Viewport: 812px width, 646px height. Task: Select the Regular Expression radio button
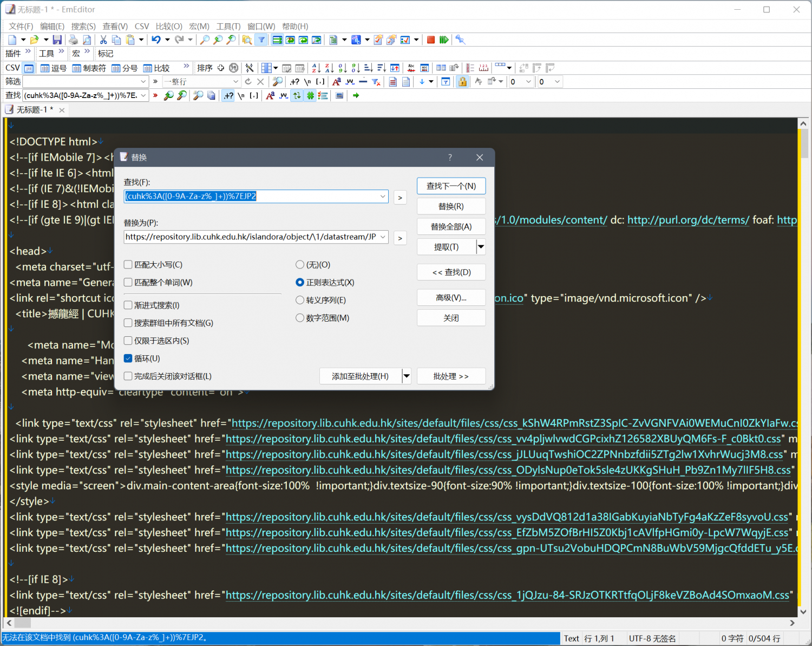[300, 282]
